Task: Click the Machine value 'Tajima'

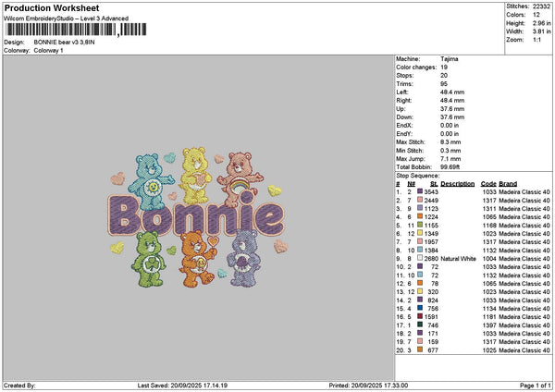Action: point(450,59)
